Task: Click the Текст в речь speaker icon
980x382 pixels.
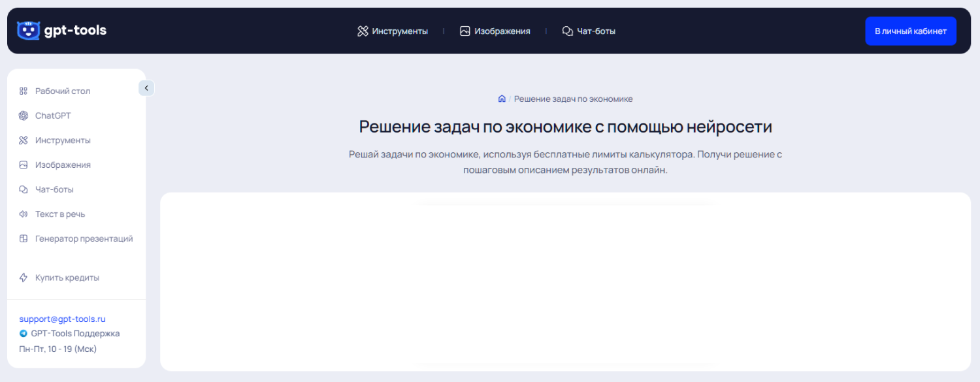Action: [23, 214]
